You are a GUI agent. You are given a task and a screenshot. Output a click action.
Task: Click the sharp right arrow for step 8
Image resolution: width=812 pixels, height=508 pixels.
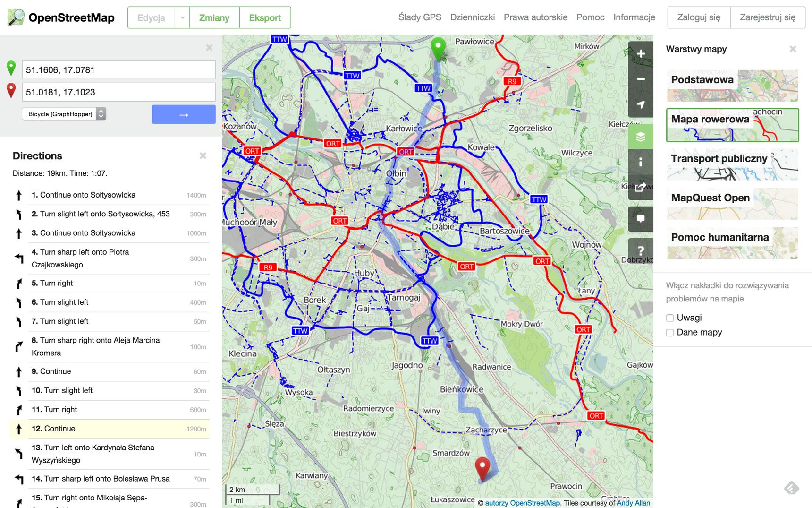(19, 347)
